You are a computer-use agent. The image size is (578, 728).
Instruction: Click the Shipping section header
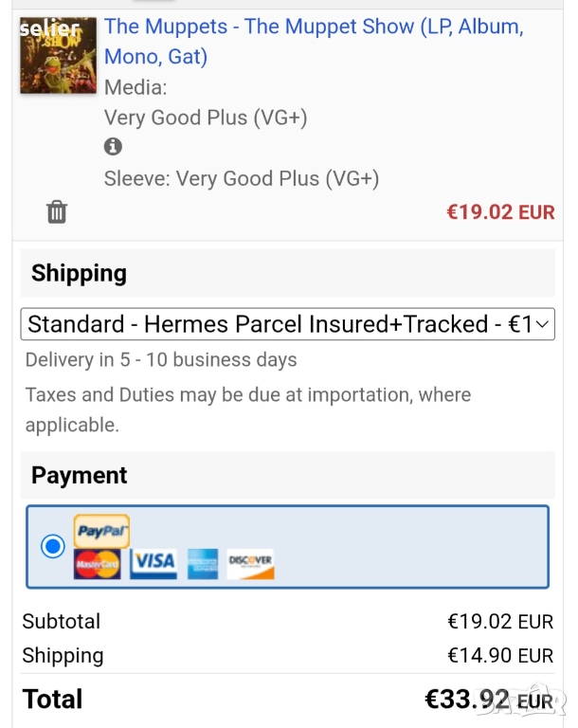80,273
